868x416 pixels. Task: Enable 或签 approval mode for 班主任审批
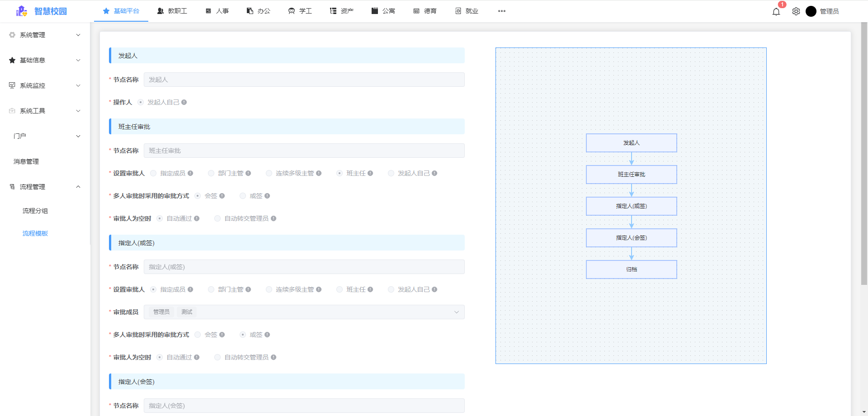coord(242,195)
